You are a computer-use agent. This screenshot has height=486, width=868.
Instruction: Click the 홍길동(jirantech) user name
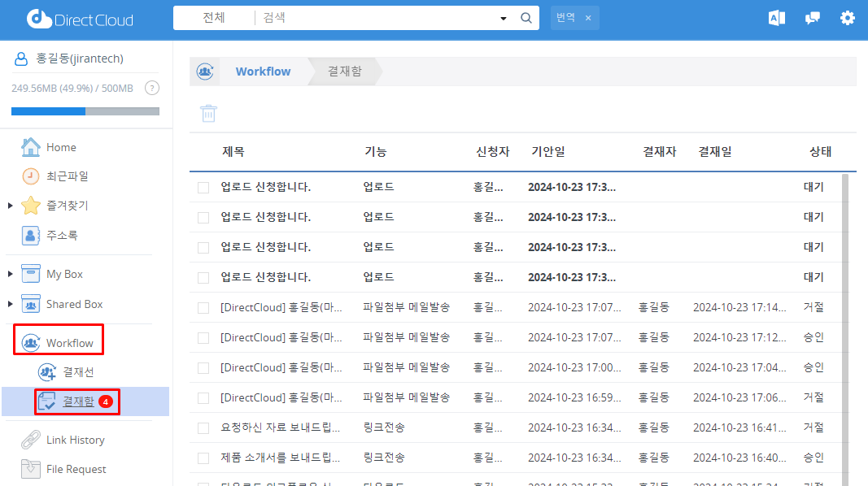pyautogui.click(x=80, y=59)
